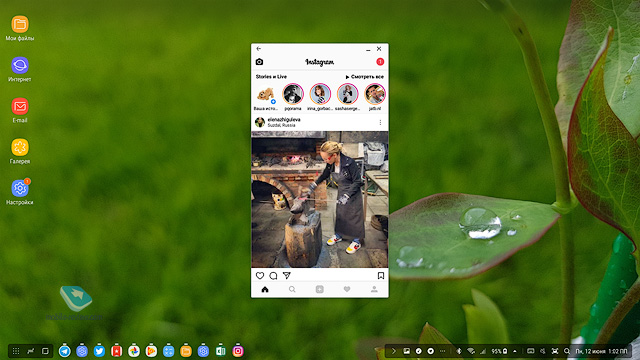Open the elenazhigulieva profile avatar
Viewport: 640px width, 360px height.
tap(260, 122)
